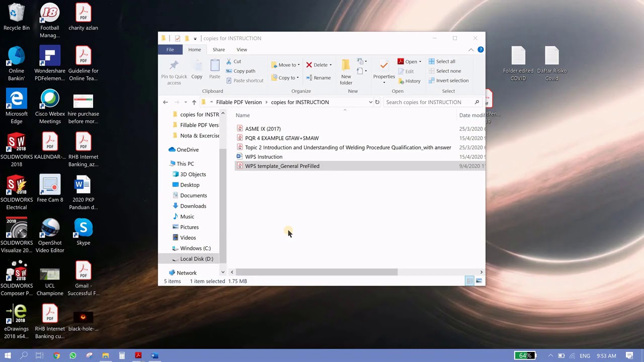Click WhatsApp icon in taskbar

[73, 355]
